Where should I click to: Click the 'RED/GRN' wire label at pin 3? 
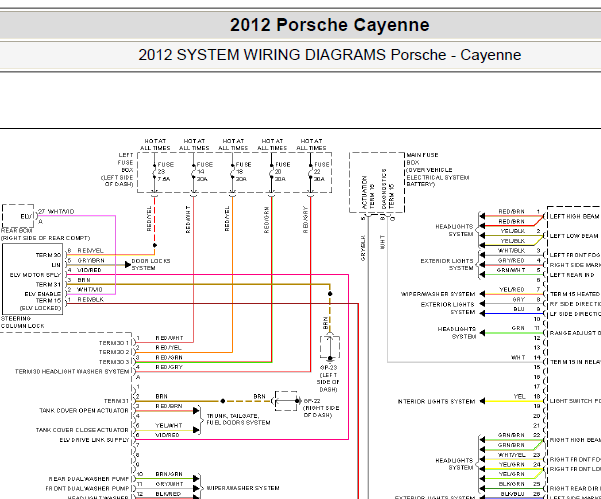pos(169,357)
